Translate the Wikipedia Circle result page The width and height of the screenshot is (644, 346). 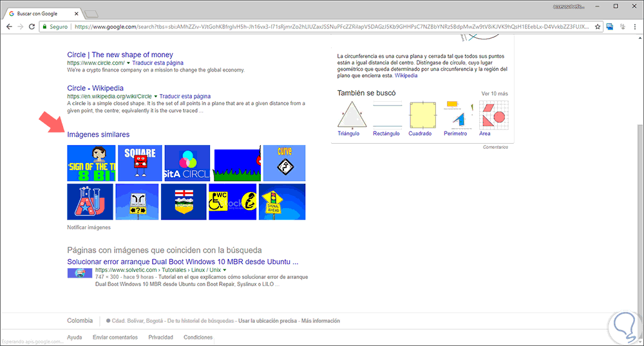(x=185, y=96)
